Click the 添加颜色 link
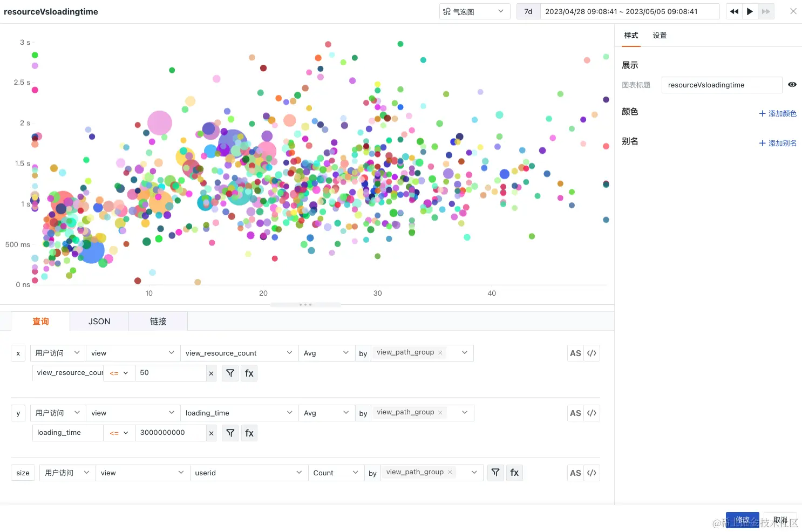This screenshot has width=802, height=532. (x=778, y=113)
